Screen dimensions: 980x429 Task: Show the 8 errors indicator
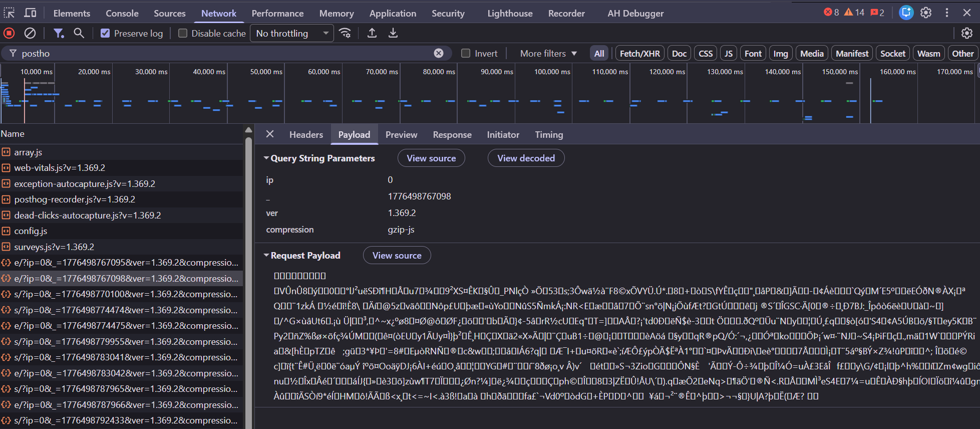click(831, 13)
